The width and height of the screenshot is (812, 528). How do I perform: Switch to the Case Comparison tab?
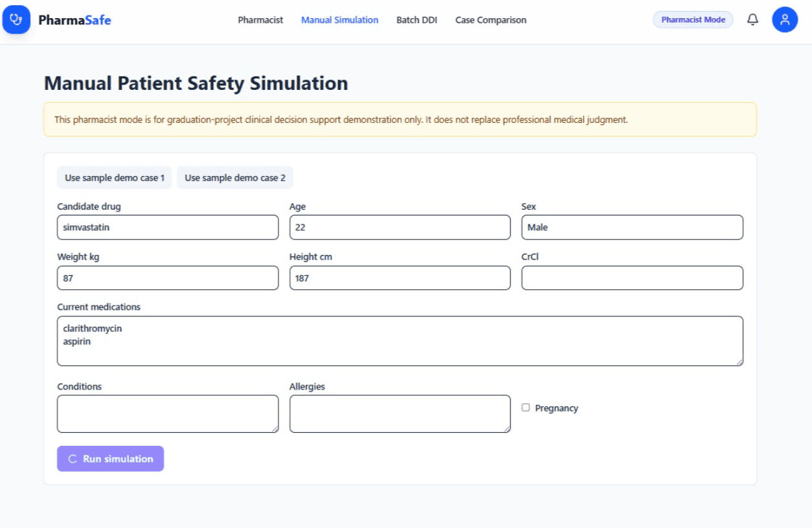click(491, 20)
